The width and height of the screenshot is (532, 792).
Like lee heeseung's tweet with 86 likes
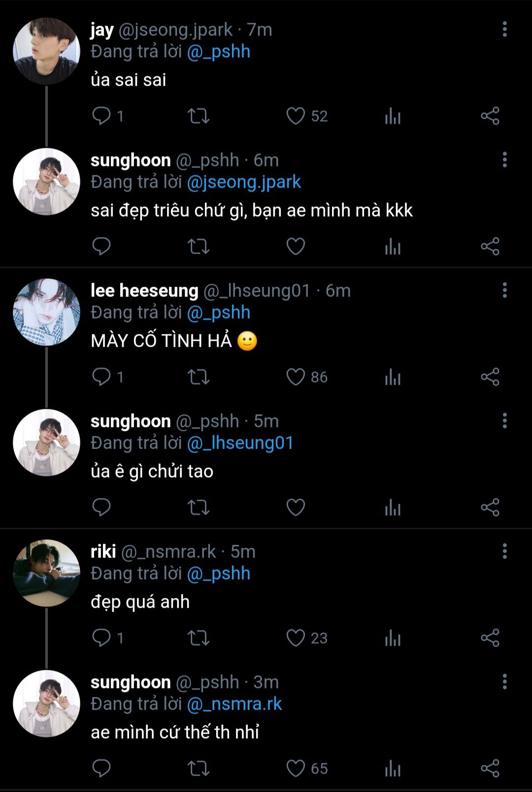(296, 377)
